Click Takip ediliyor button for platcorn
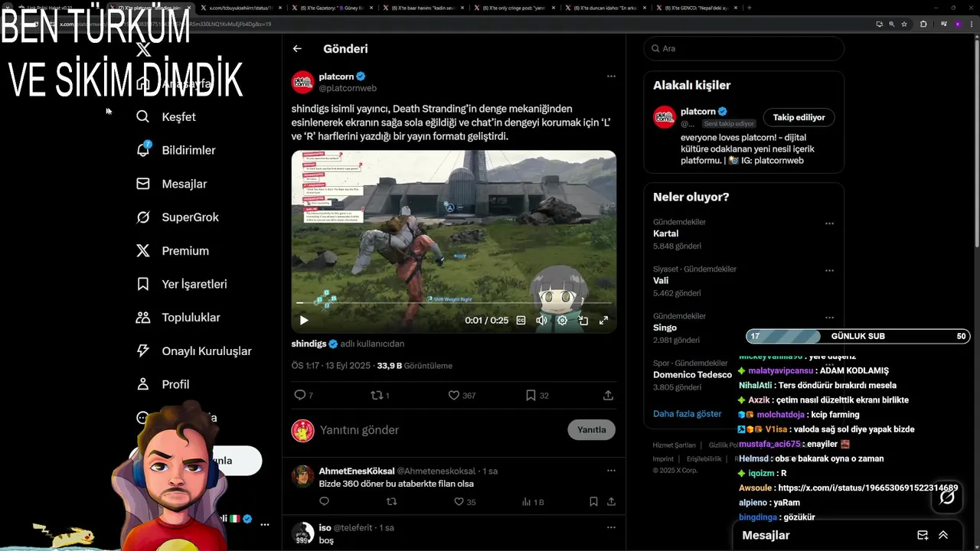 pyautogui.click(x=799, y=117)
